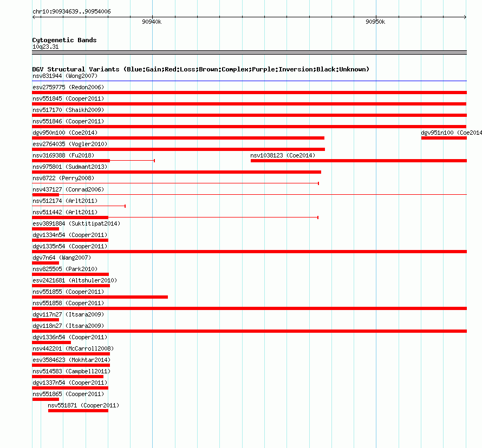This screenshot has width=482, height=448.
Task: Open variant dgv1337n54 (Cooper2011)
Action: click(x=70, y=383)
